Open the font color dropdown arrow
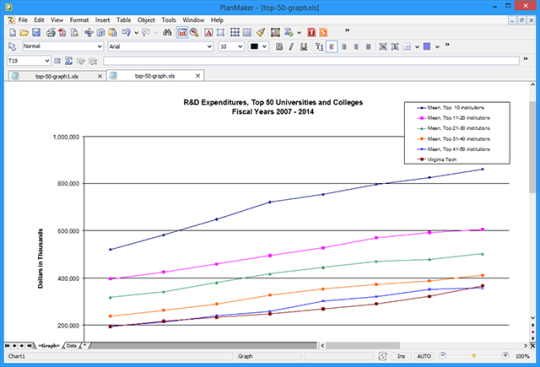The width and height of the screenshot is (540, 367). [x=264, y=46]
